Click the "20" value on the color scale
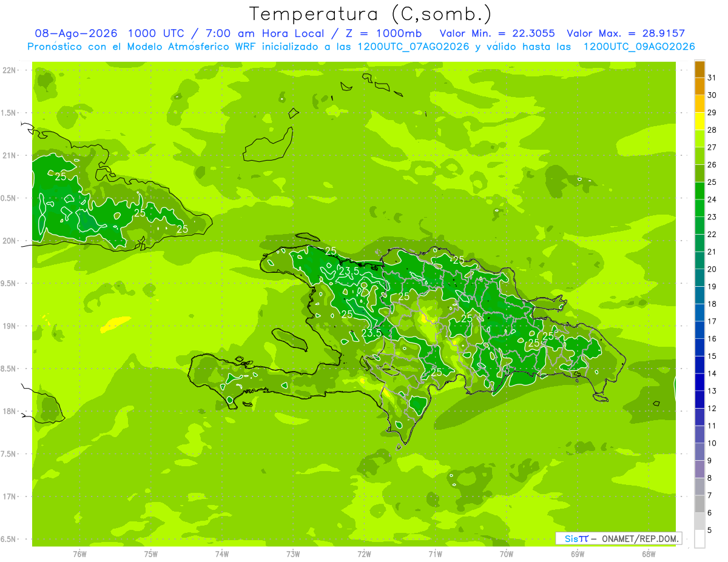728x562 pixels. [712, 269]
